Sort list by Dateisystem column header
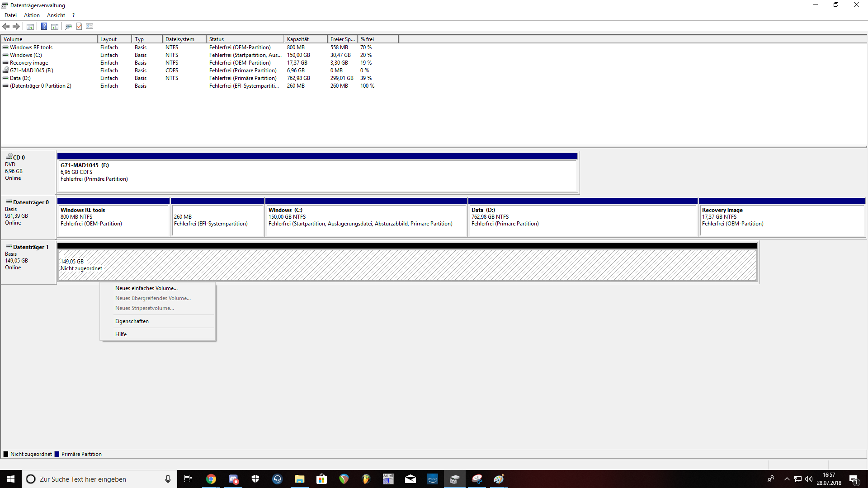Image resolution: width=868 pixels, height=488 pixels. pos(183,39)
